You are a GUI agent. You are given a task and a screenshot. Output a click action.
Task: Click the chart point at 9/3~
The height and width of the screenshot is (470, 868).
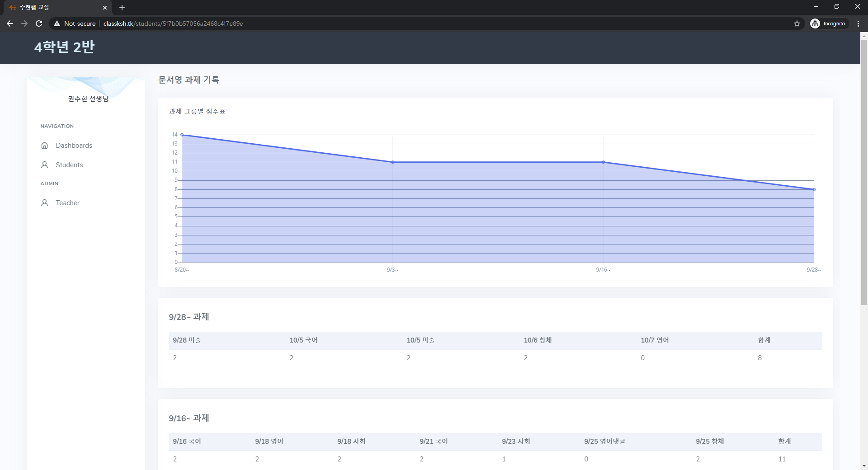pyautogui.click(x=392, y=162)
